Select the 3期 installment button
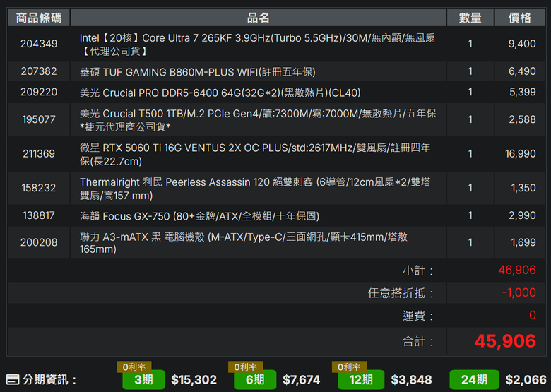 coord(143,380)
